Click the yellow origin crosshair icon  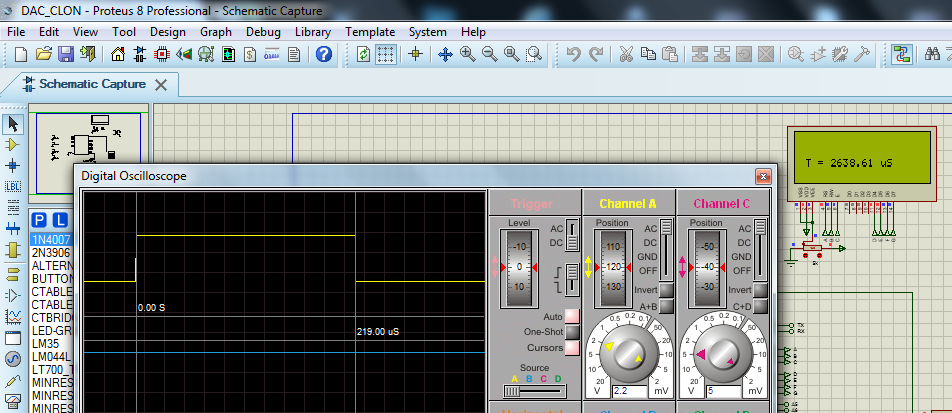tap(416, 55)
